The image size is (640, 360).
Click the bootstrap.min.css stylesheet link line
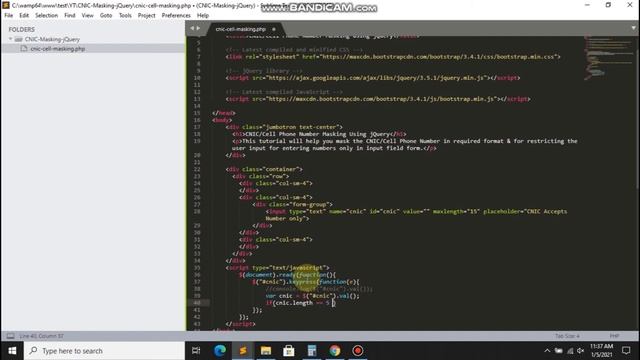(393, 57)
